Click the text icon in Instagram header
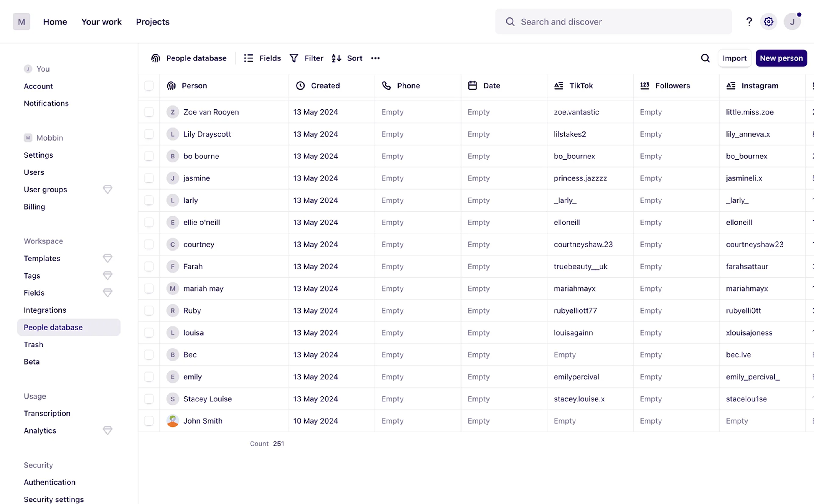814x504 pixels. point(731,86)
